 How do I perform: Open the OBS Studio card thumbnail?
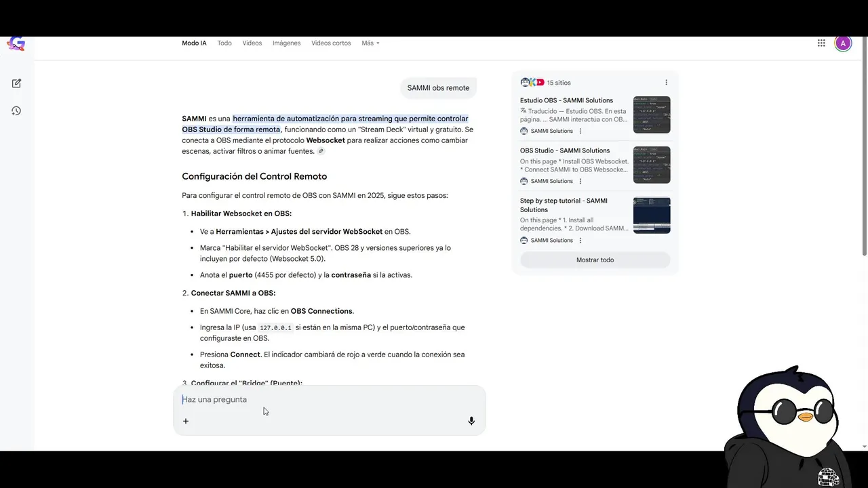coord(652,165)
